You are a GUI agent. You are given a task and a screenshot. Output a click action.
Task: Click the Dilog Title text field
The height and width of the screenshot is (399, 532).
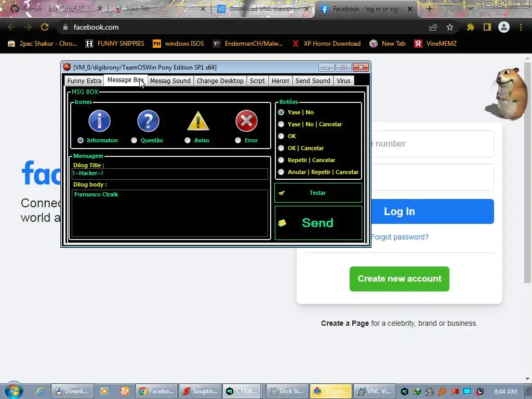click(170, 174)
